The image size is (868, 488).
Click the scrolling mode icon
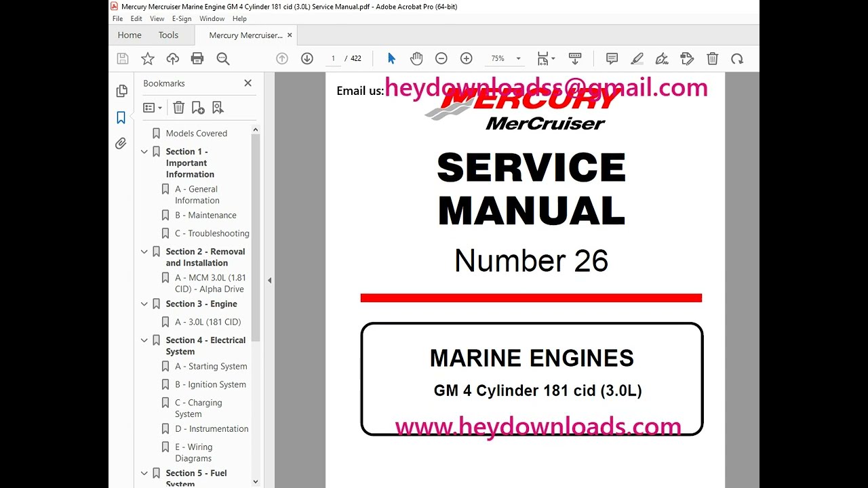[x=575, y=59]
